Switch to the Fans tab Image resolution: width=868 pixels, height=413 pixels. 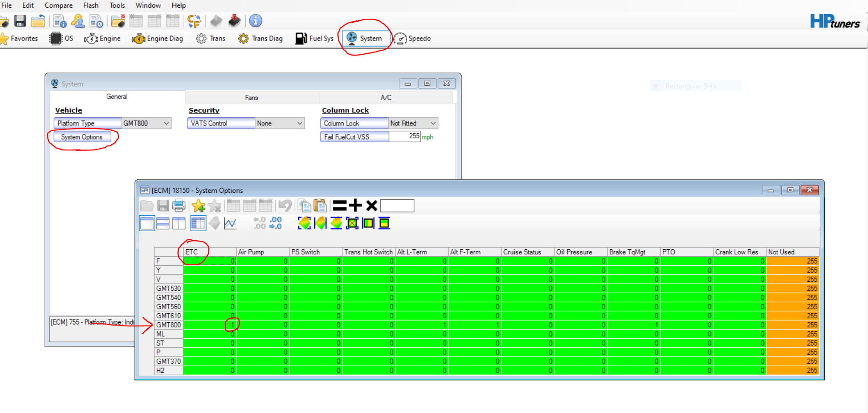pos(251,98)
